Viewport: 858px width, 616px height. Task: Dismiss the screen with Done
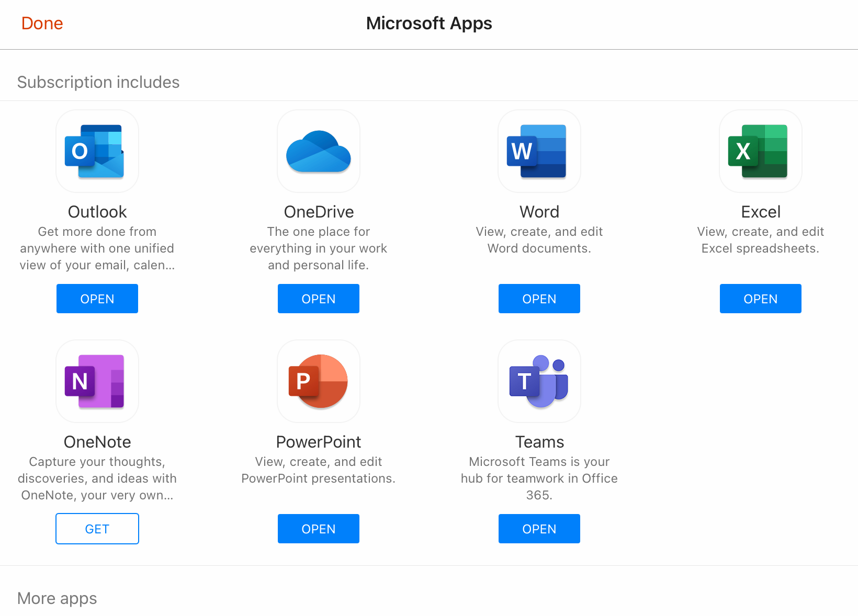coord(42,24)
